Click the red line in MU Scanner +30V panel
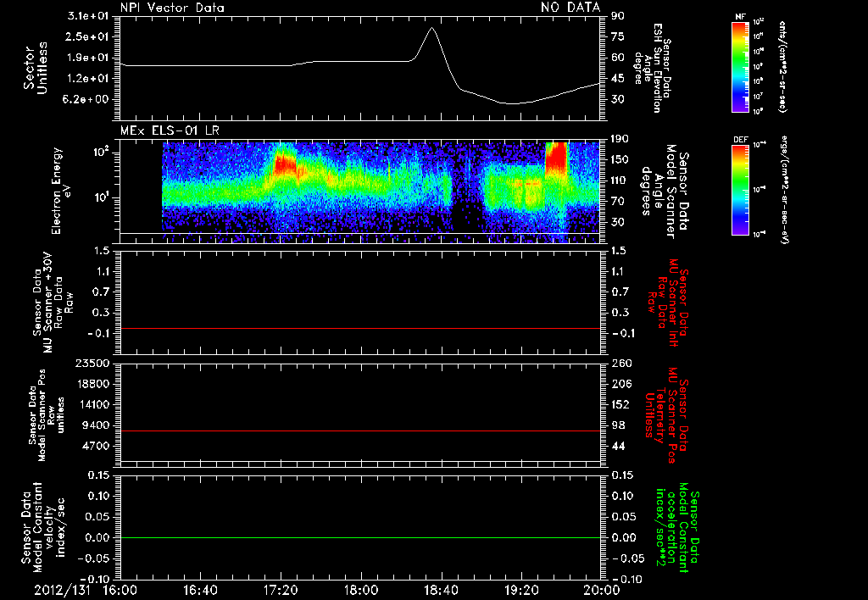The width and height of the screenshot is (868, 600). click(360, 328)
